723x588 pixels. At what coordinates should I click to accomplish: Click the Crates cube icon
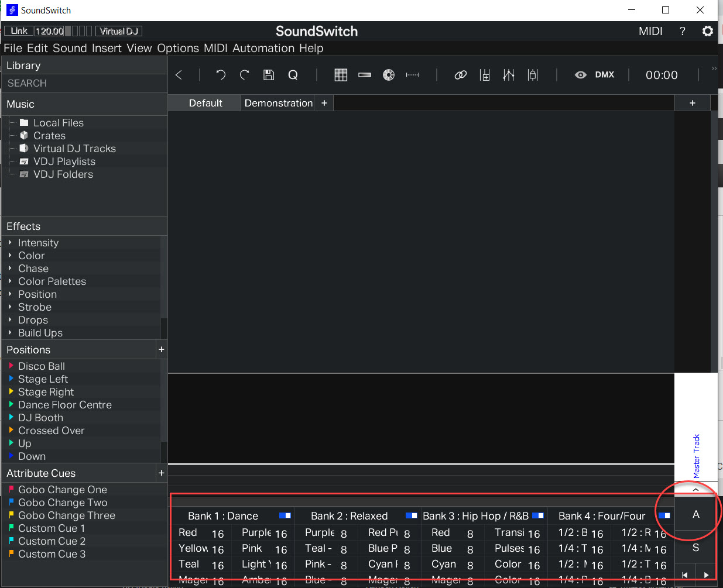[24, 136]
